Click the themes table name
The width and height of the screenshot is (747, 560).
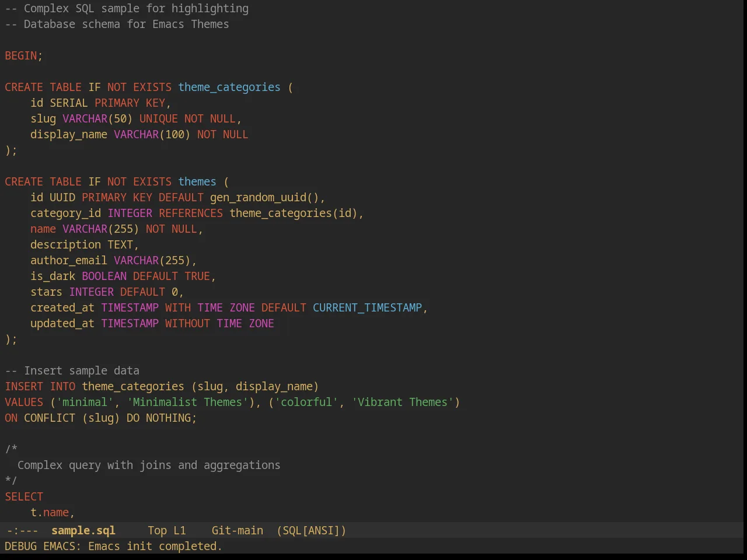point(197,181)
